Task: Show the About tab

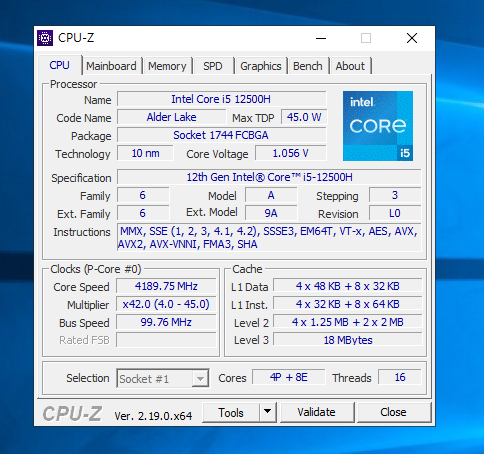Action: (x=350, y=66)
